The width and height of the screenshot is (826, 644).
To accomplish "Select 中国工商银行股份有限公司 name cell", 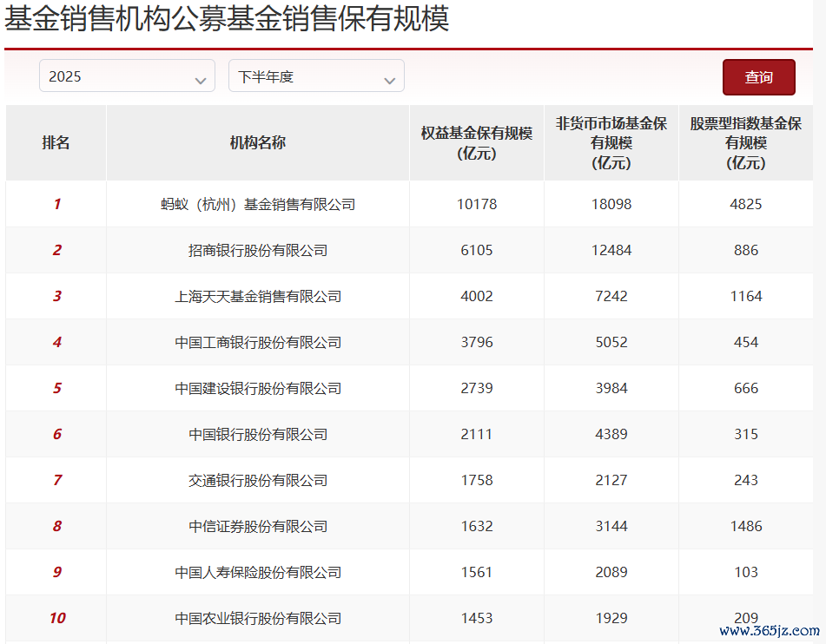I will click(258, 342).
